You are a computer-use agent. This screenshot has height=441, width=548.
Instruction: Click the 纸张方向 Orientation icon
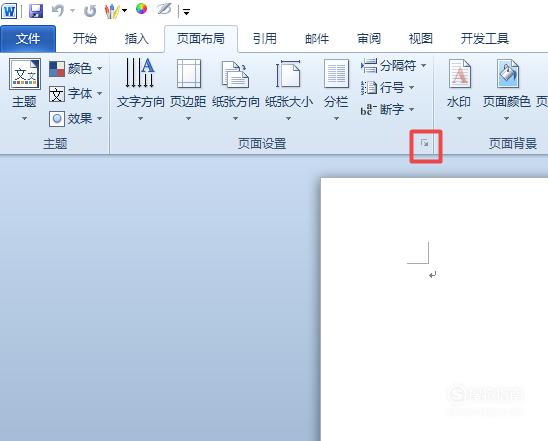235,74
